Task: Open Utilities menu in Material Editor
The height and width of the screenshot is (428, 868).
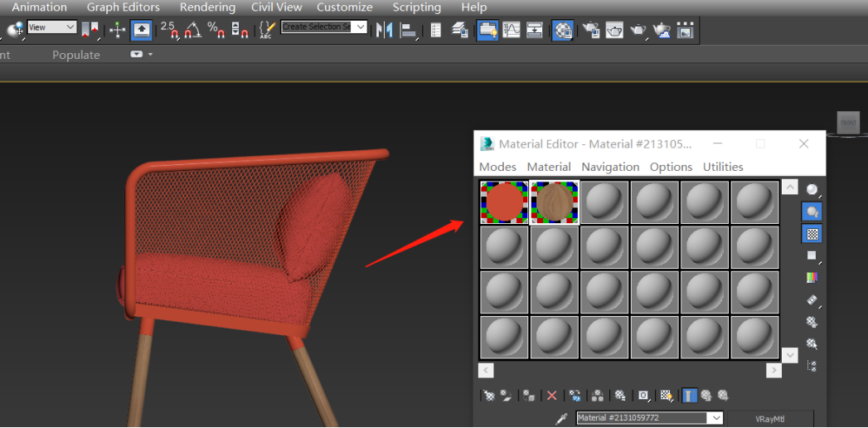Action: [x=723, y=167]
